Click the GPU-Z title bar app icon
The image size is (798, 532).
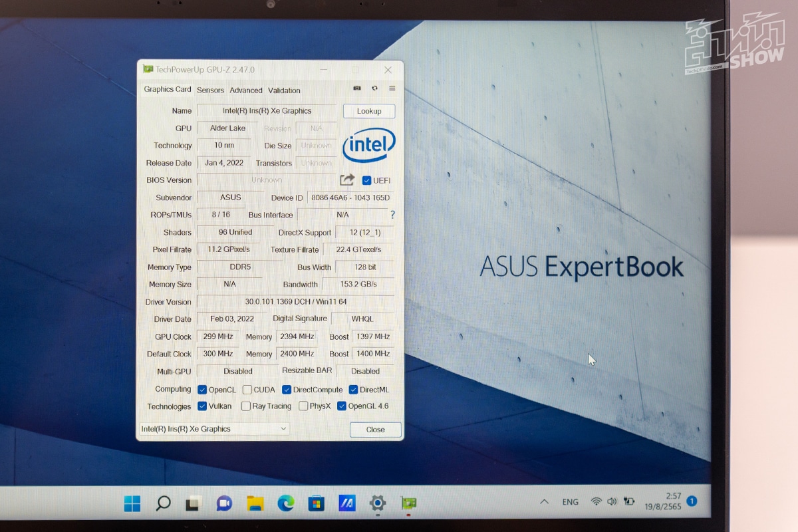pyautogui.click(x=148, y=69)
